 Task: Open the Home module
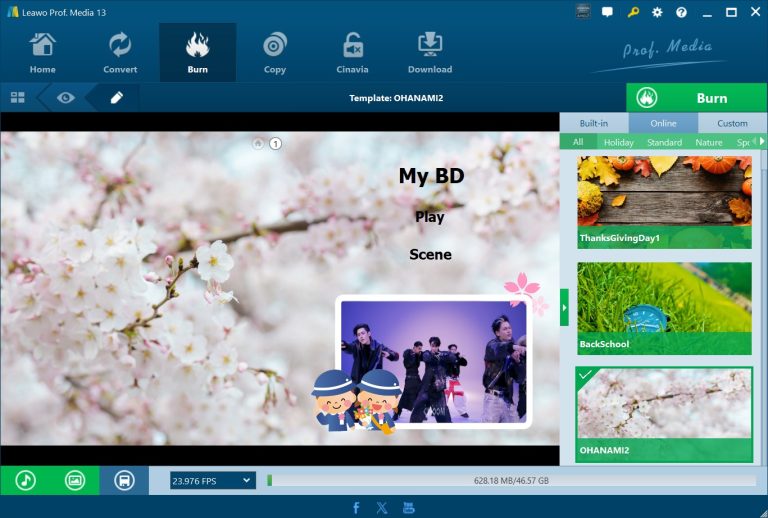click(x=43, y=53)
